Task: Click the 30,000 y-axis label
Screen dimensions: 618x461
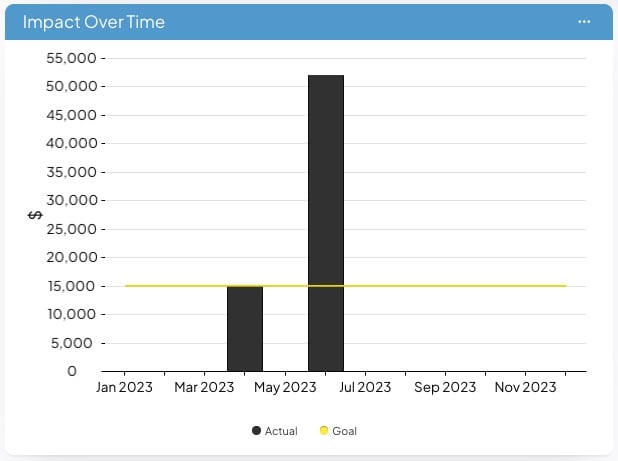Action: [71, 200]
